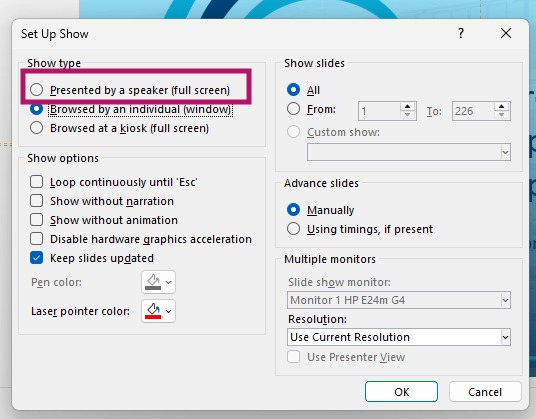Click the Cancel button

coord(485,392)
